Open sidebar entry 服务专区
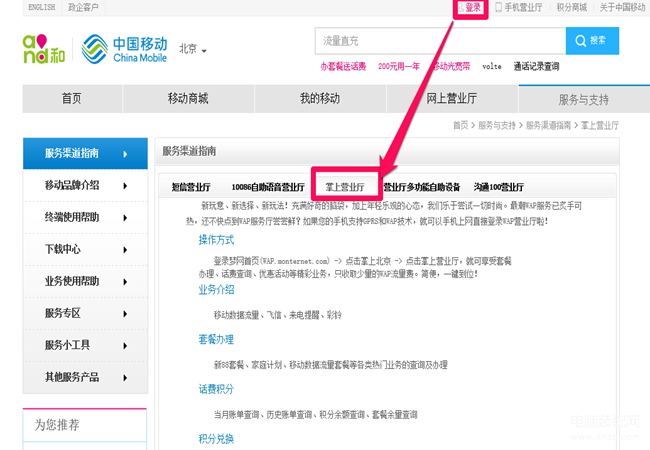Screen dimensions: 650x450 (63, 313)
